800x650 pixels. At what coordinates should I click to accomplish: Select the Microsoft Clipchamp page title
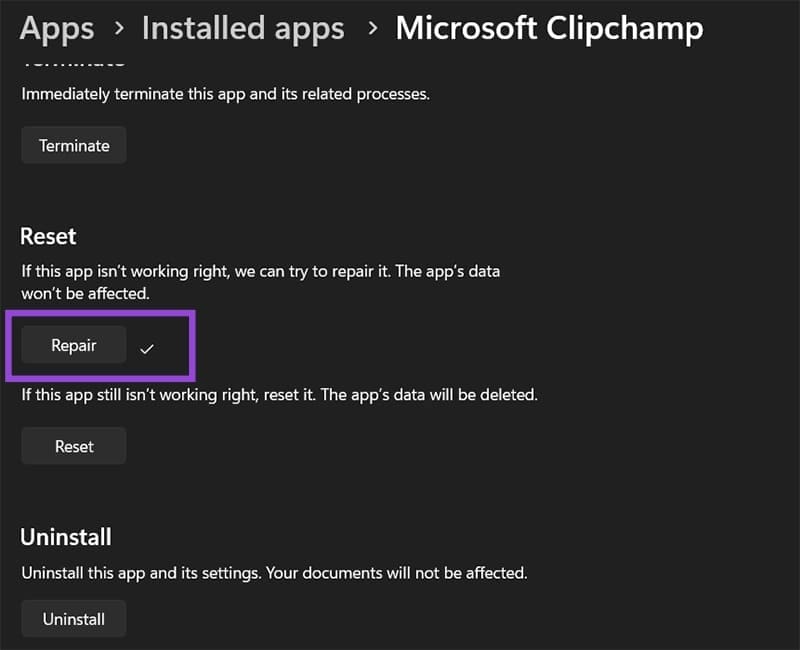click(x=549, y=28)
